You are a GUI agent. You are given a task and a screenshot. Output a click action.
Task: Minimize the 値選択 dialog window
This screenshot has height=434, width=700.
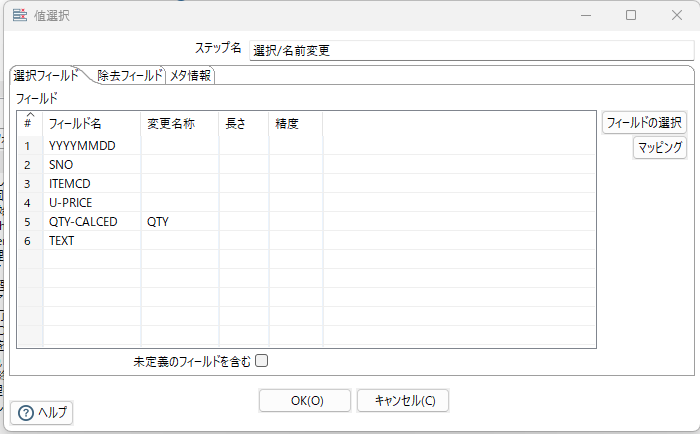click(586, 15)
